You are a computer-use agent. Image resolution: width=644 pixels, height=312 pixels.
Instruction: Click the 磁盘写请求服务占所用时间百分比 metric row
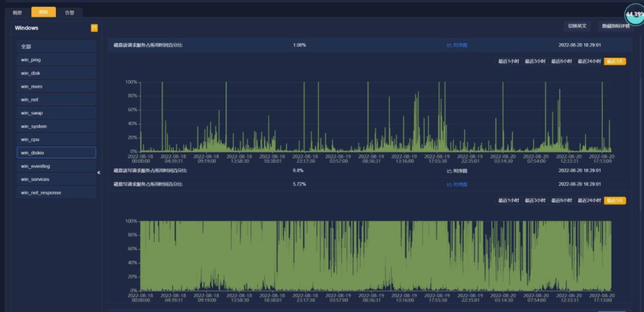click(370, 184)
